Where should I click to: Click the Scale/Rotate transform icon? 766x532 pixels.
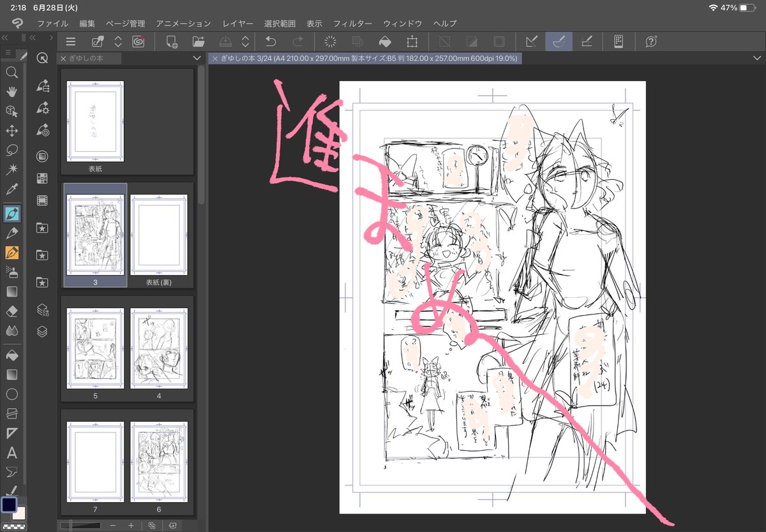[412, 42]
